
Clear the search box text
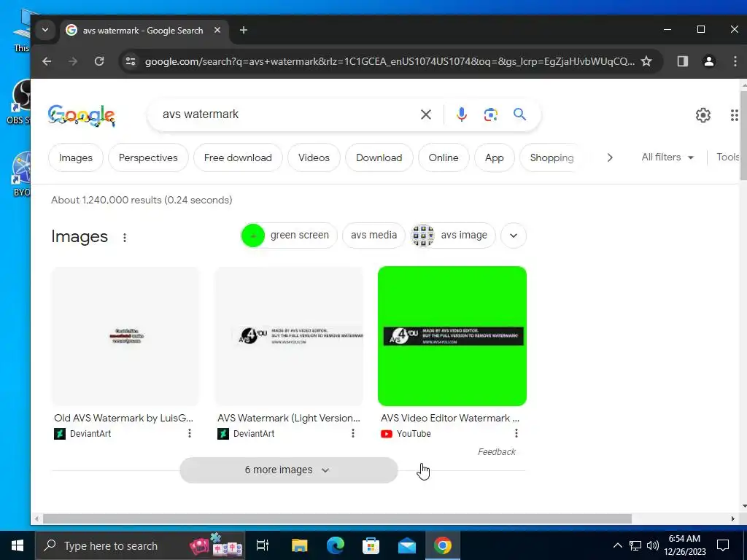426,114
